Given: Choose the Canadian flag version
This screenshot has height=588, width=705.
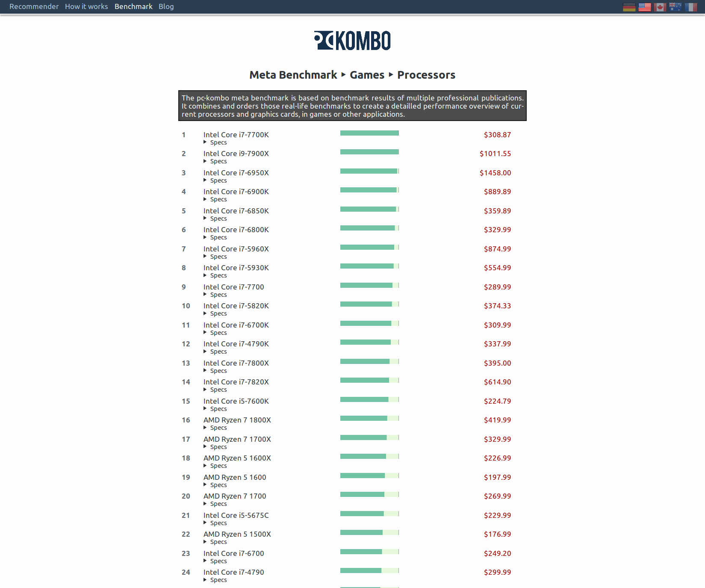Looking at the screenshot, I should pyautogui.click(x=660, y=7).
